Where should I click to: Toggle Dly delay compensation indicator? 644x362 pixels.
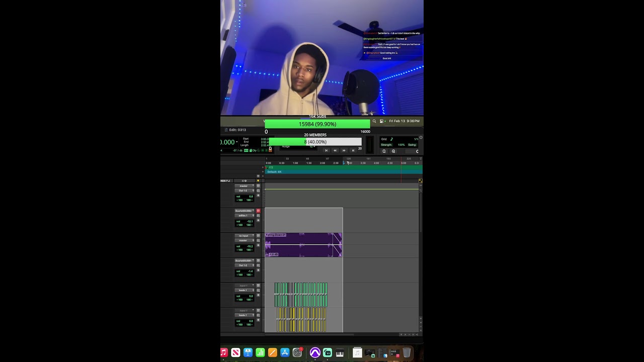tap(254, 150)
